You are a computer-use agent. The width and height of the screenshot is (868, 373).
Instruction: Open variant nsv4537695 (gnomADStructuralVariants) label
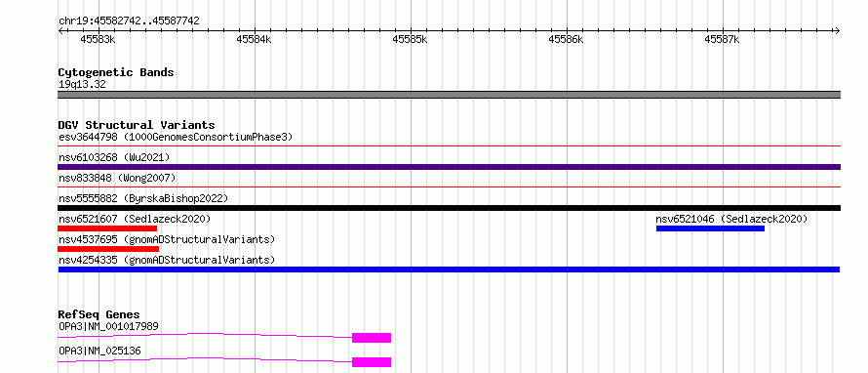167,239
